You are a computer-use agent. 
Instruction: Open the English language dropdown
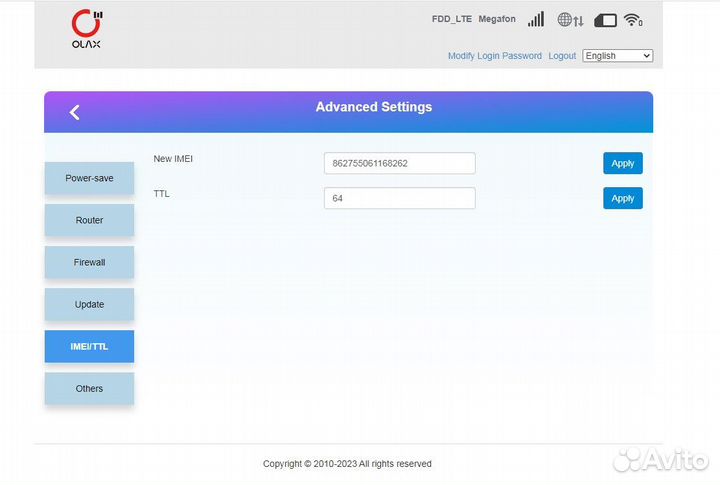point(617,56)
